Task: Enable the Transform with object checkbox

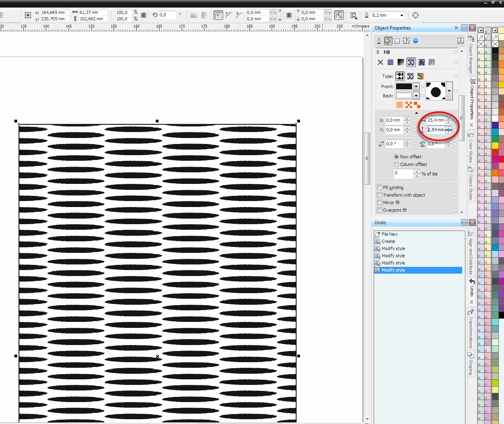Action: tap(379, 195)
